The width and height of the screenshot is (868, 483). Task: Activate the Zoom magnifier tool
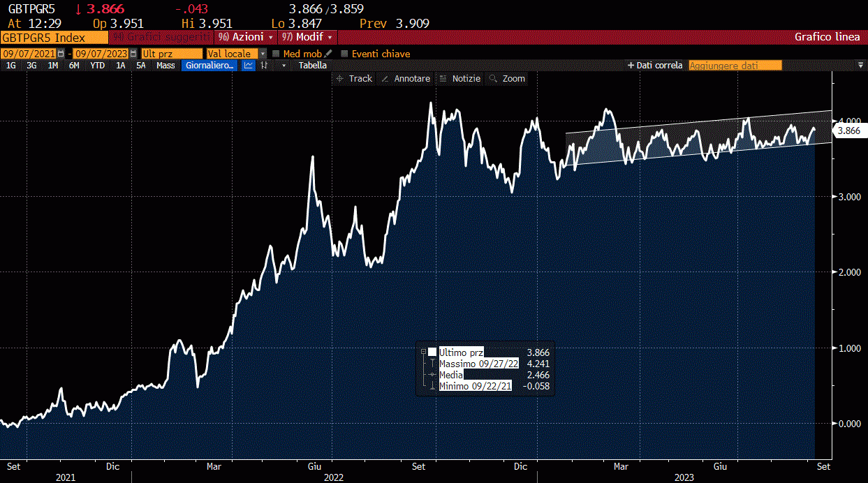[x=508, y=79]
